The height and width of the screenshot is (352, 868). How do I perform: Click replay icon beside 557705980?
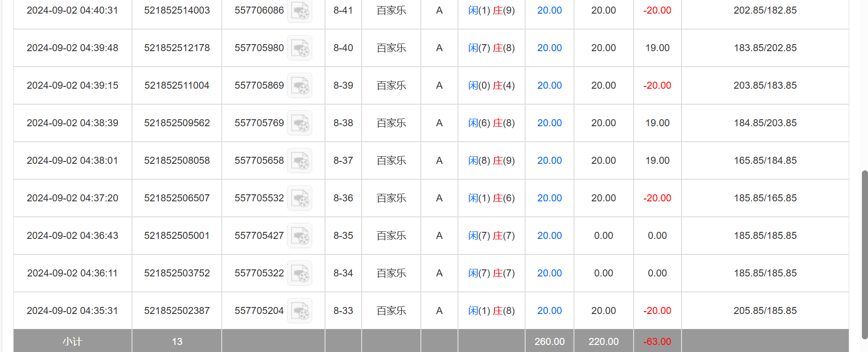coord(300,48)
